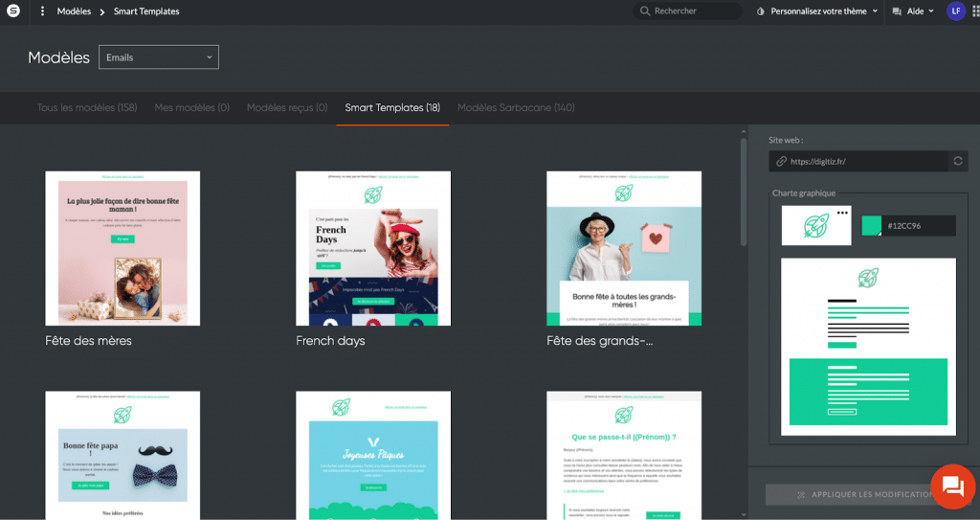Select the French days template thumbnail
Screen dimensions: 980x520
tap(373, 248)
